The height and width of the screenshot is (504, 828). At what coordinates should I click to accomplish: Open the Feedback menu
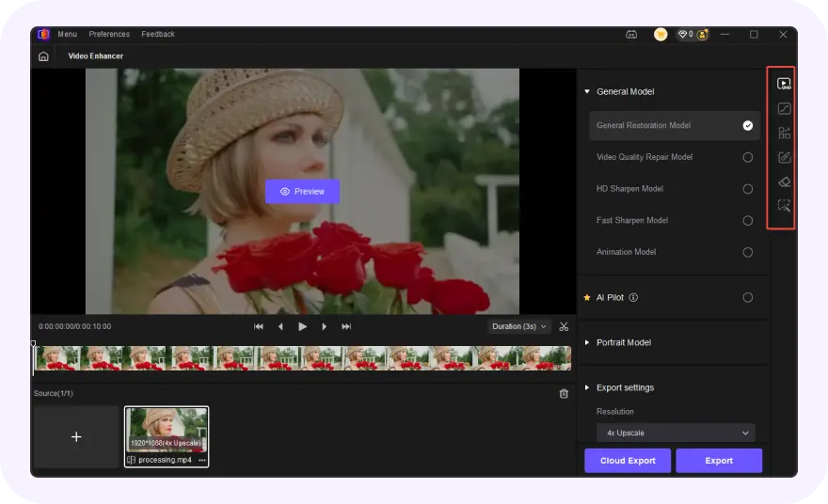[158, 35]
